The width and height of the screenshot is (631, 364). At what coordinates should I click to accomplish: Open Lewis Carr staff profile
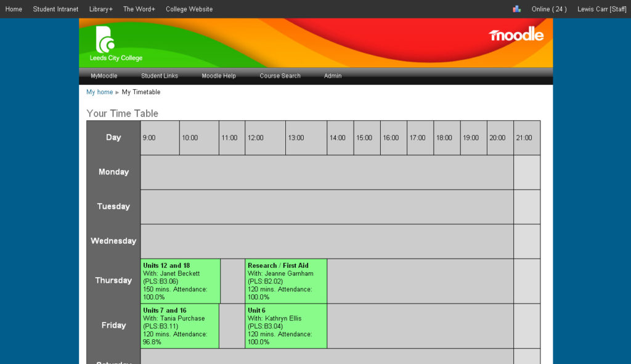coord(601,9)
